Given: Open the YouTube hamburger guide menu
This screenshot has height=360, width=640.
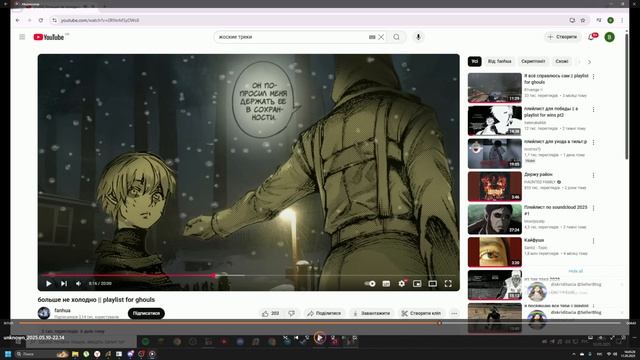Looking at the screenshot, I should [x=22, y=37].
